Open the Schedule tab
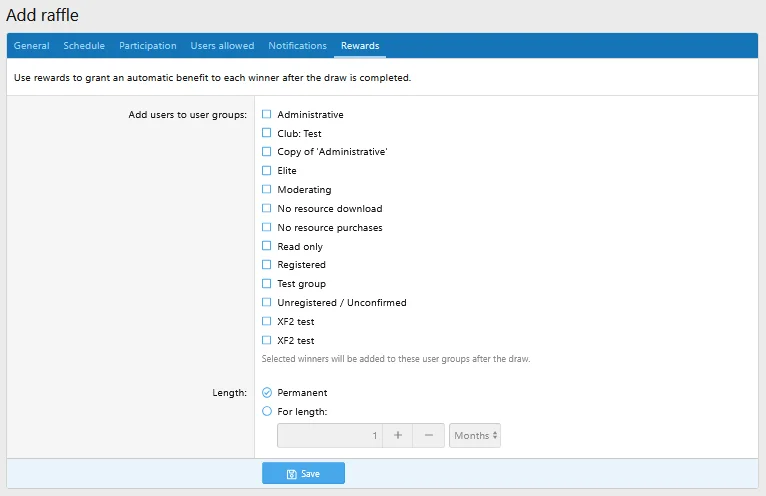Image resolution: width=766 pixels, height=496 pixels. point(84,45)
